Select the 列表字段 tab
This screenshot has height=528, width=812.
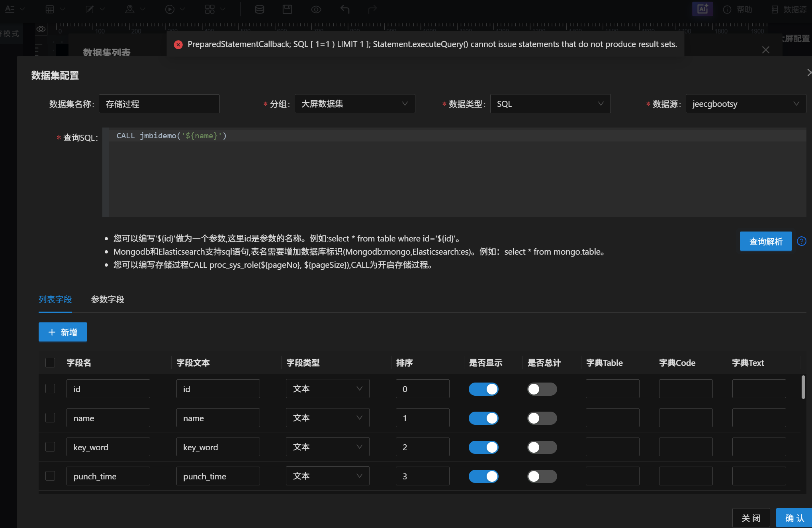click(55, 299)
